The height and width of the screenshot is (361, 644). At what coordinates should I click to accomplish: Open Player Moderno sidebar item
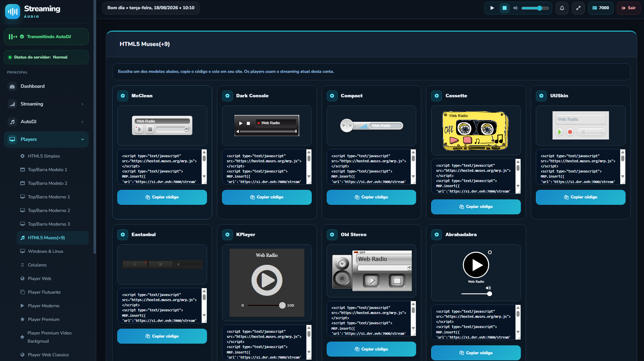coord(53,306)
